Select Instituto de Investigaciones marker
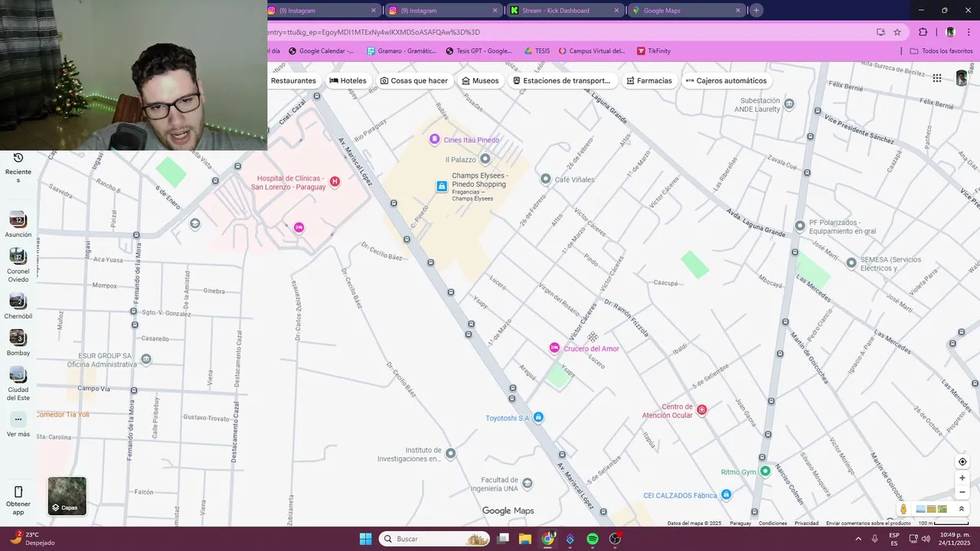Viewport: 980px width, 551px height. coord(450,454)
